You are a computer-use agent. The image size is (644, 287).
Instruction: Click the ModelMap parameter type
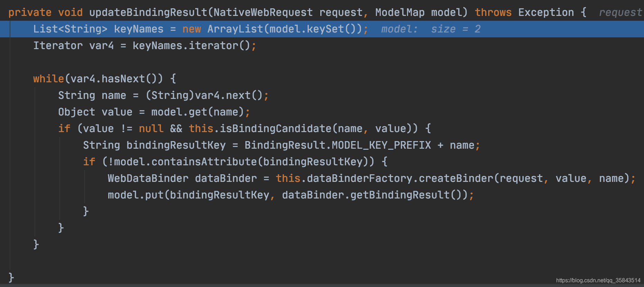point(400,12)
